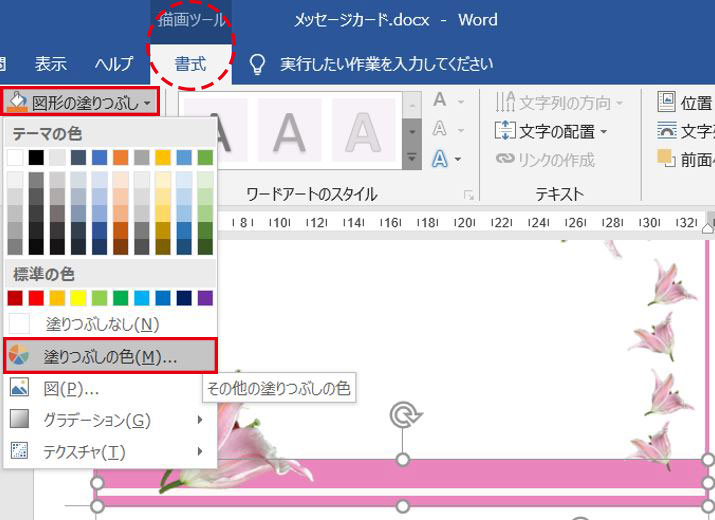
Task: Switch to the 書式 (Format) tab
Action: pyautogui.click(x=191, y=64)
